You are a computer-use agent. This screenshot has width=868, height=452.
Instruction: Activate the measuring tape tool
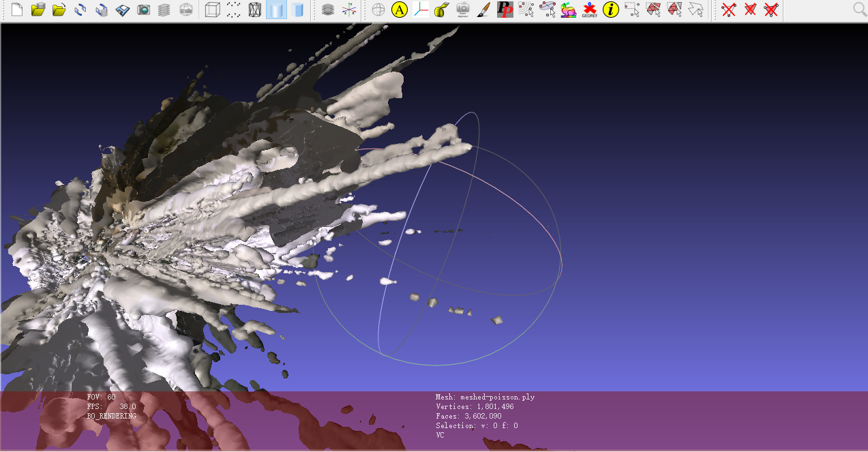[x=442, y=10]
